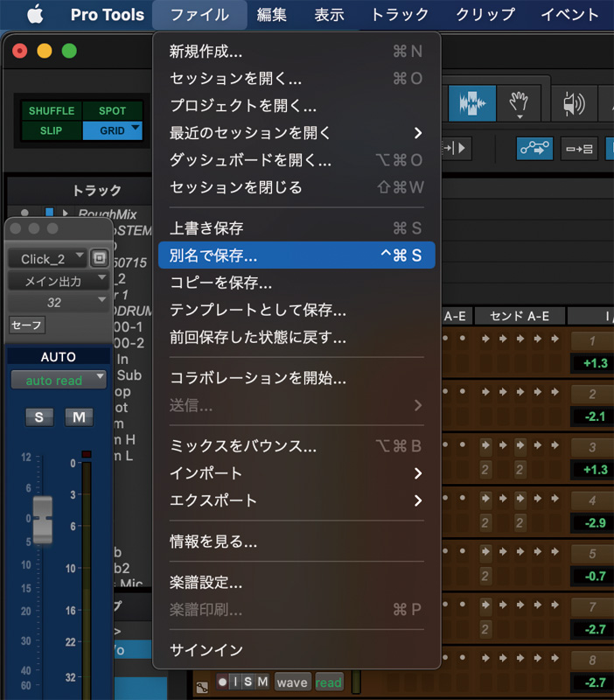Open the wave track view selector
This screenshot has width=614, height=700.
click(293, 682)
